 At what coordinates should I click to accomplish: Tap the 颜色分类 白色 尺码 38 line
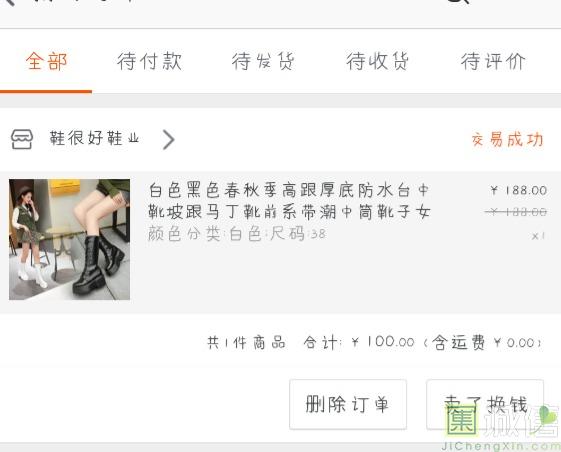tap(237, 234)
